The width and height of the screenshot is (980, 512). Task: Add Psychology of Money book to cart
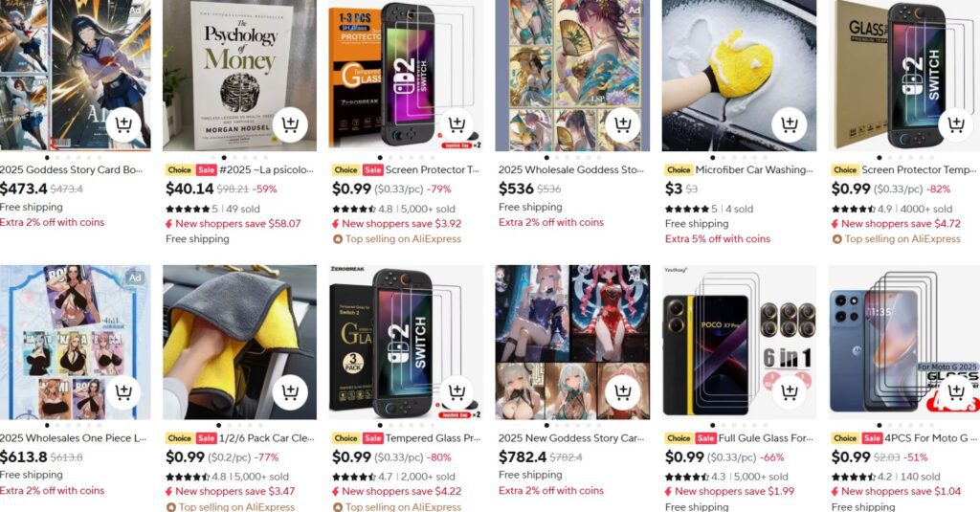click(x=290, y=124)
